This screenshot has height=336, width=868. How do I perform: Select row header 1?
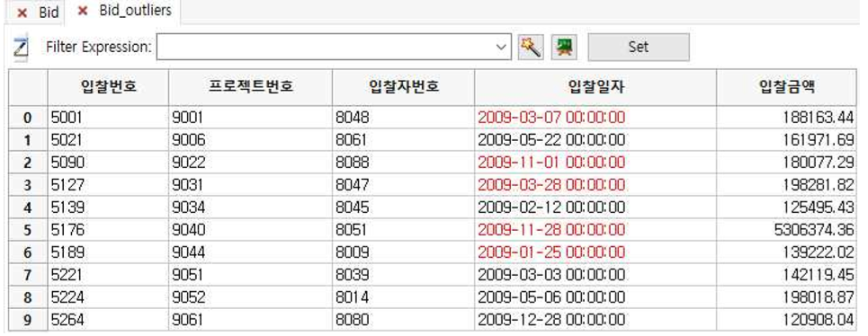28,140
